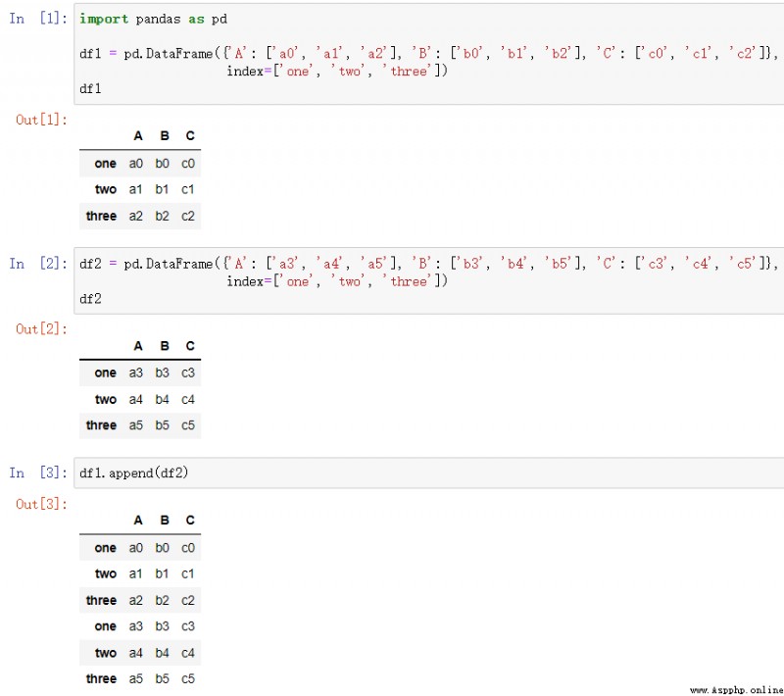Click Out[3] row label 'three' beside a2
The image size is (784, 696).
[101, 601]
